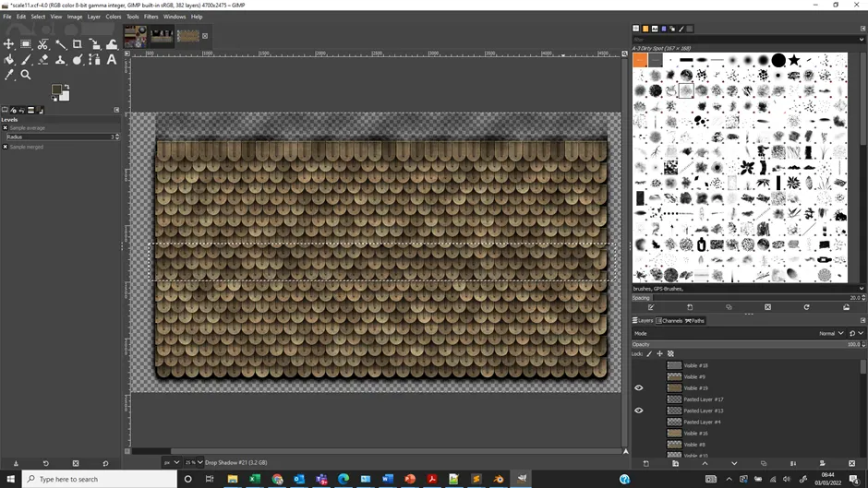Viewport: 868px width, 488px height.
Task: Swap foreground and background colors
Action: 67,87
